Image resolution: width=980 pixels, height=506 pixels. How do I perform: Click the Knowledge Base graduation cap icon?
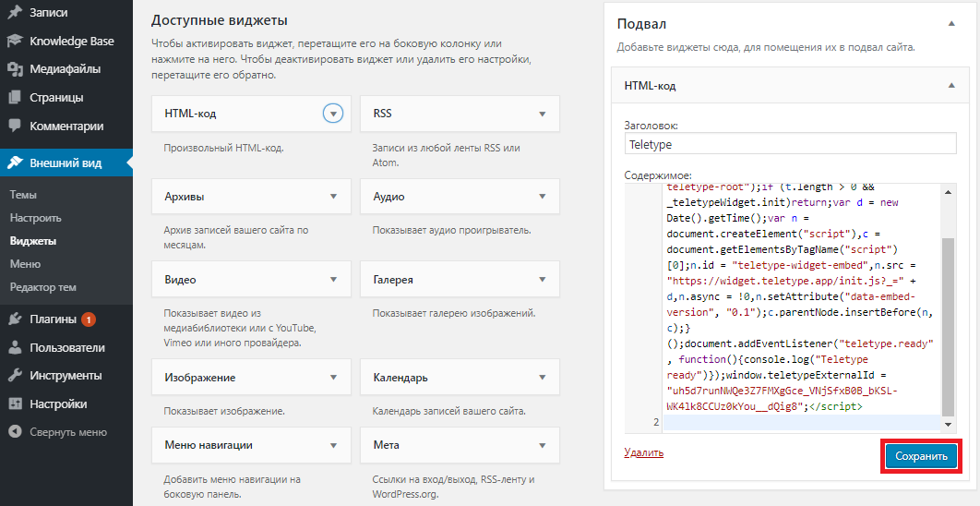pos(15,42)
